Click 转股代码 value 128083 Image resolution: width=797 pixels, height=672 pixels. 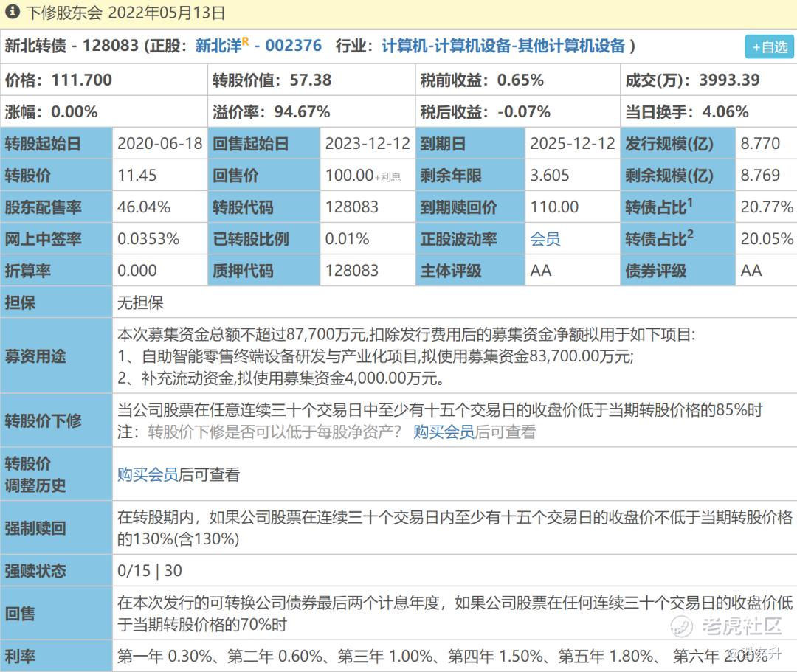[352, 207]
